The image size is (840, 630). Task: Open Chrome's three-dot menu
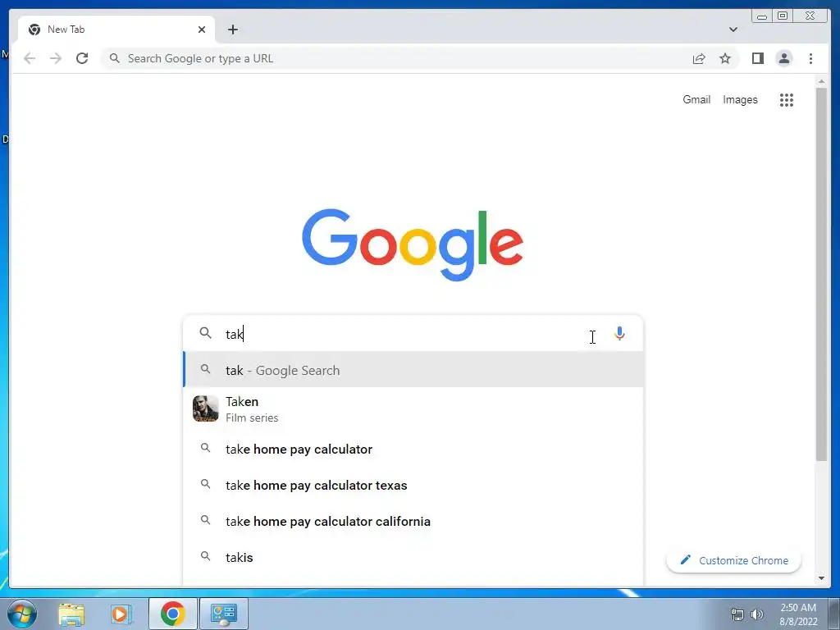[x=810, y=58]
